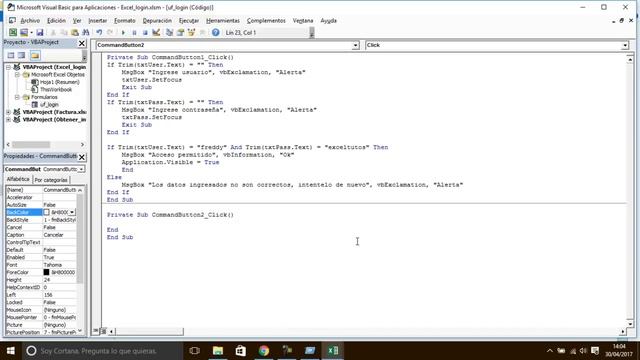Expand the VBAProject (Factura.xls) node
The width and height of the screenshot is (640, 360).
[x=8, y=112]
